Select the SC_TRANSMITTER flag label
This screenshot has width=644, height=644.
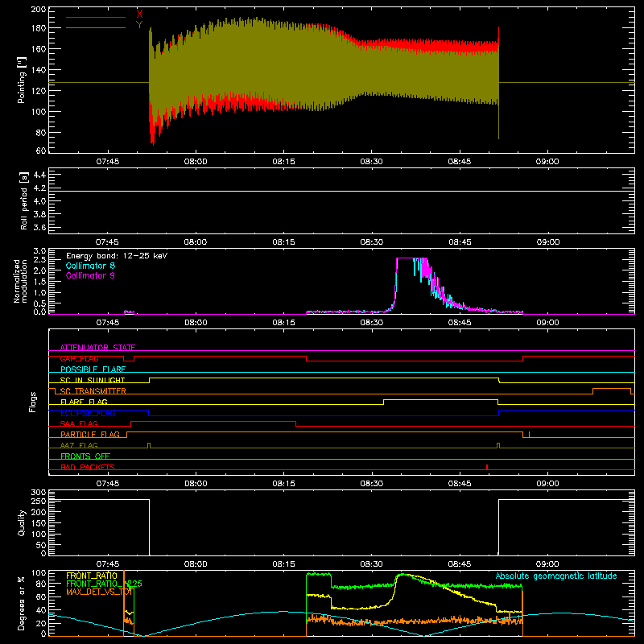click(x=93, y=391)
